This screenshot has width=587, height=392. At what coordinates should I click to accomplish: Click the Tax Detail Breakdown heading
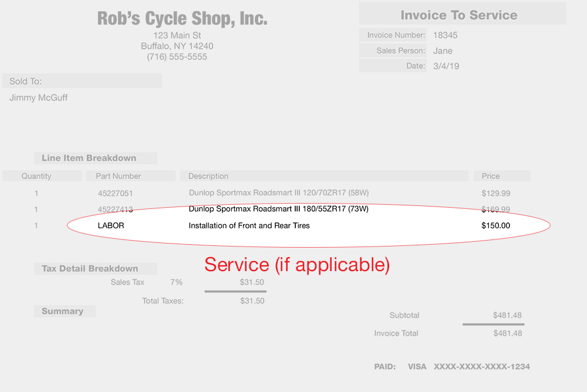90,269
